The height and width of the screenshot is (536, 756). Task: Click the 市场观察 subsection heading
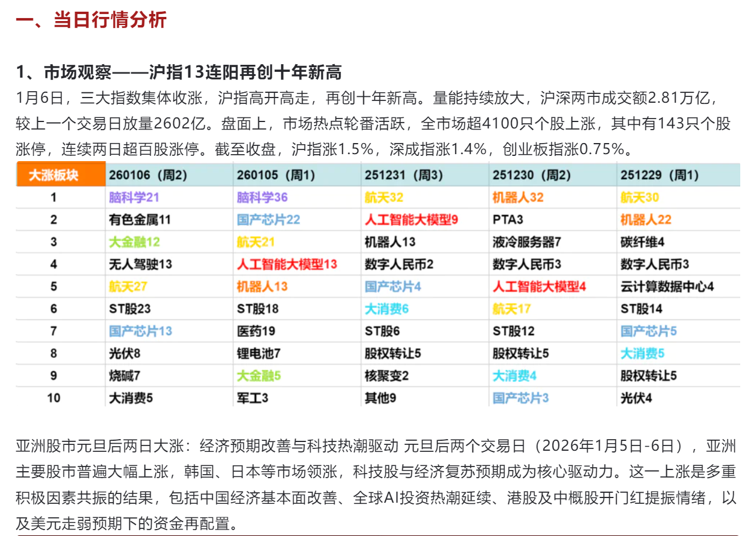[178, 72]
